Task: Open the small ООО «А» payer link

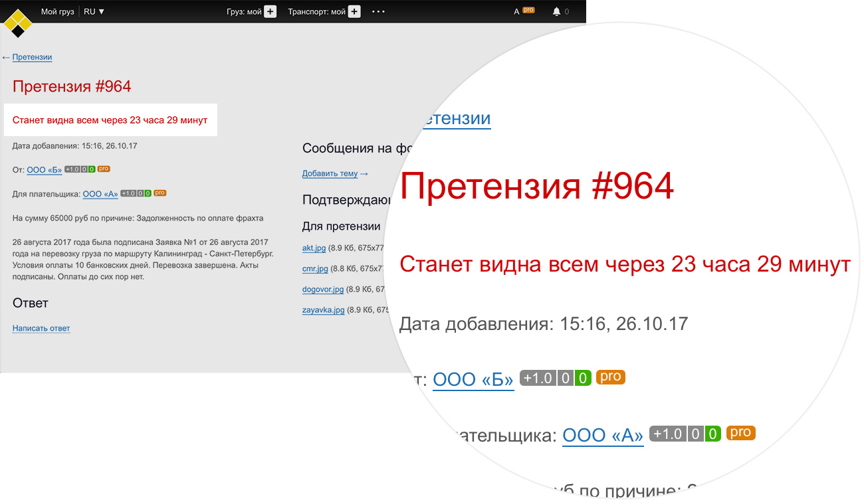Action: pyautogui.click(x=100, y=194)
